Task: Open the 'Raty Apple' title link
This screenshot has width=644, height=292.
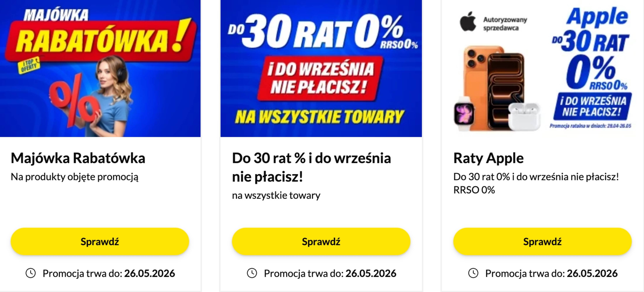Action: (x=488, y=158)
